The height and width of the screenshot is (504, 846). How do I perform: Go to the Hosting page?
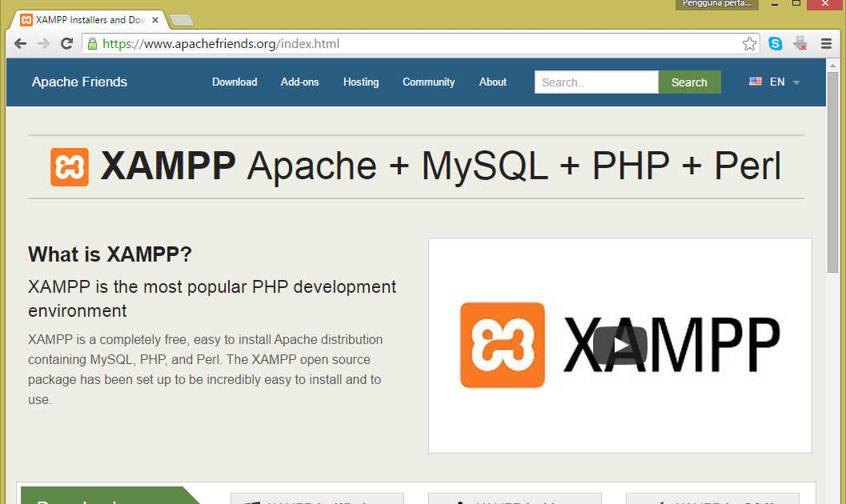pos(361,82)
